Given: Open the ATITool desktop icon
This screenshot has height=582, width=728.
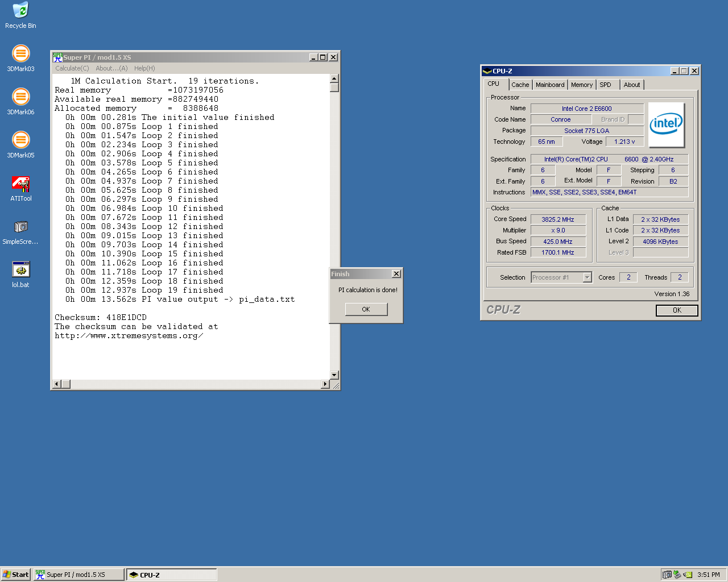Looking at the screenshot, I should pyautogui.click(x=20, y=184).
